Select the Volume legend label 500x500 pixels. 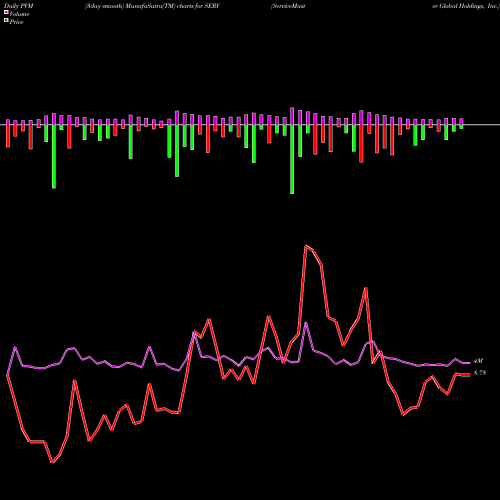pyautogui.click(x=19, y=14)
